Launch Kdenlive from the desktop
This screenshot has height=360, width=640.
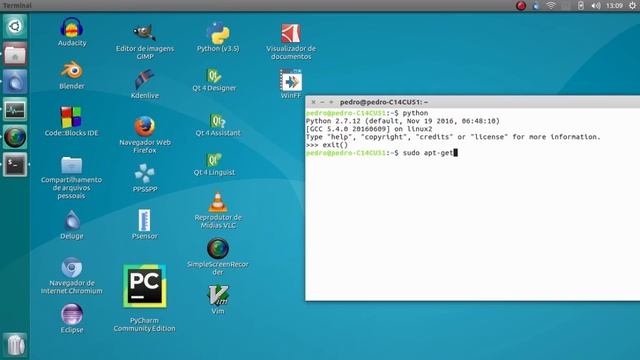click(x=144, y=80)
